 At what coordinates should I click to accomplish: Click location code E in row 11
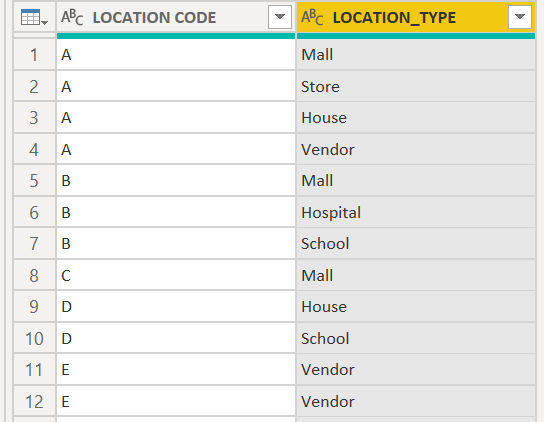tap(176, 370)
